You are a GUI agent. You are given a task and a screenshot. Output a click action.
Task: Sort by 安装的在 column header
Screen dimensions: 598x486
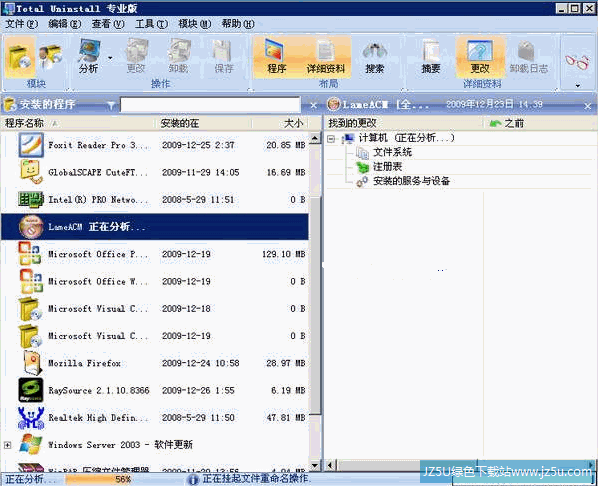tap(204, 123)
